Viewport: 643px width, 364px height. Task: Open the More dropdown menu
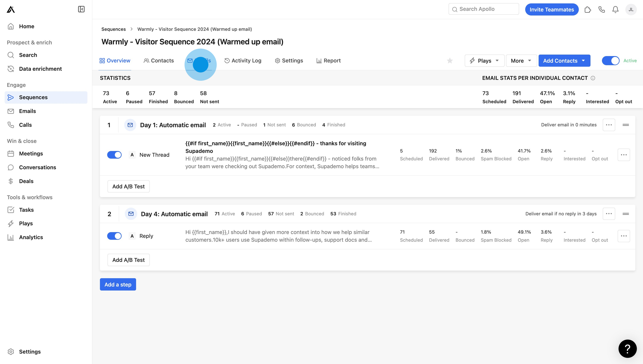coord(521,61)
